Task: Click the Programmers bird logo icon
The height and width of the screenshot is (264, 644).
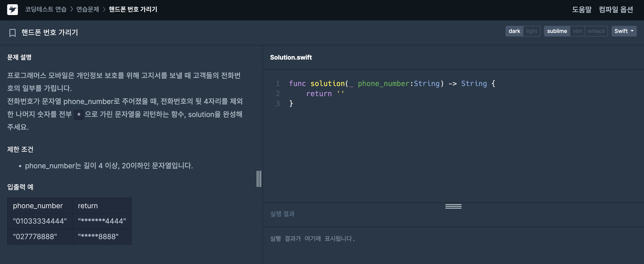Action: point(12,9)
